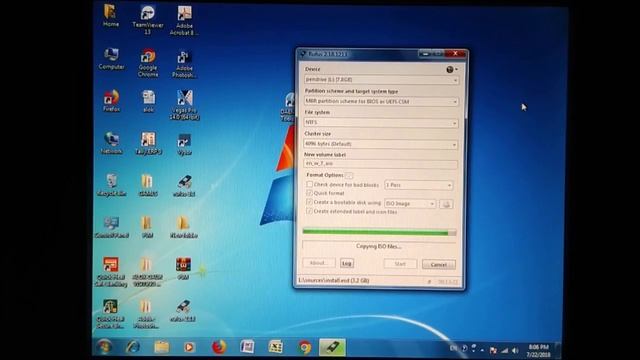Click the Cancel button in Rufus
Screen dimensions: 640x360
point(439,264)
